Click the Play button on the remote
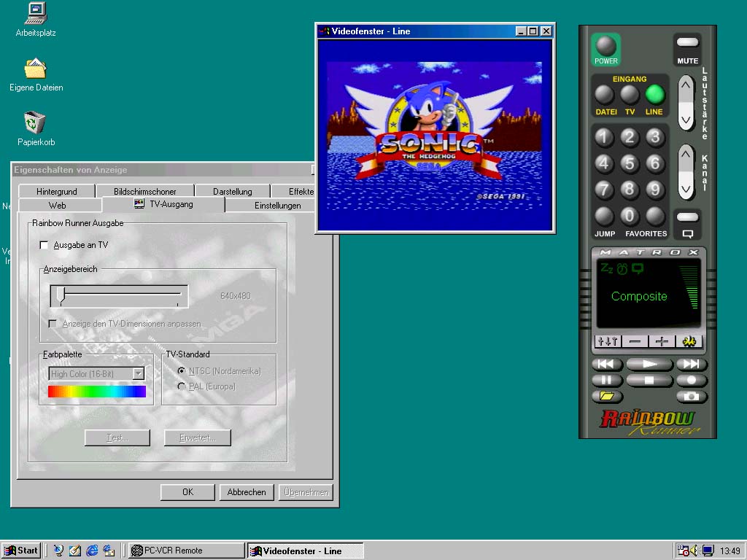 click(649, 365)
